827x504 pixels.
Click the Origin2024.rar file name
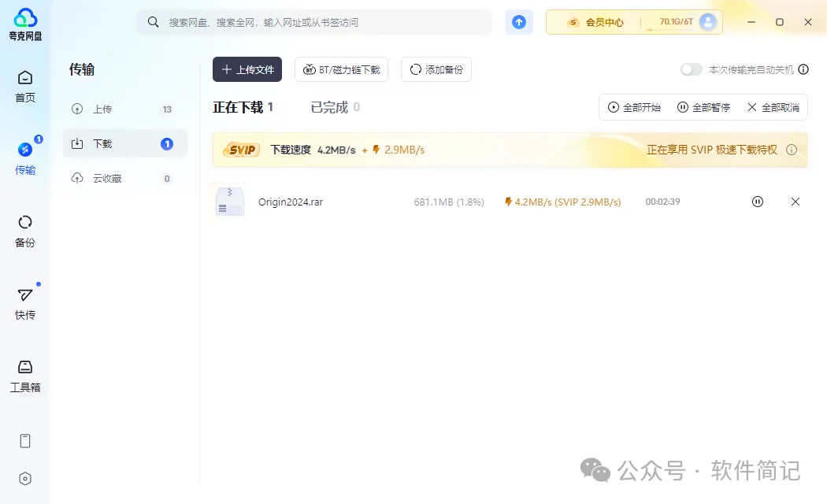click(291, 202)
